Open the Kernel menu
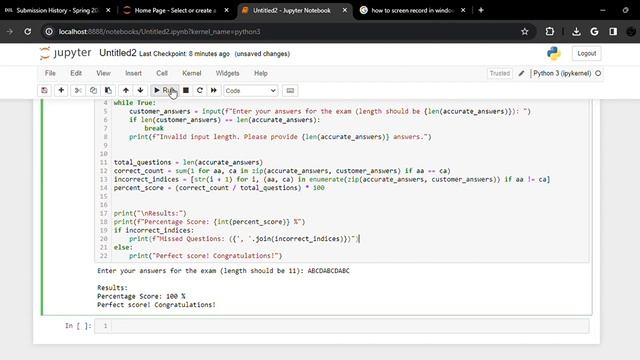 (x=191, y=73)
